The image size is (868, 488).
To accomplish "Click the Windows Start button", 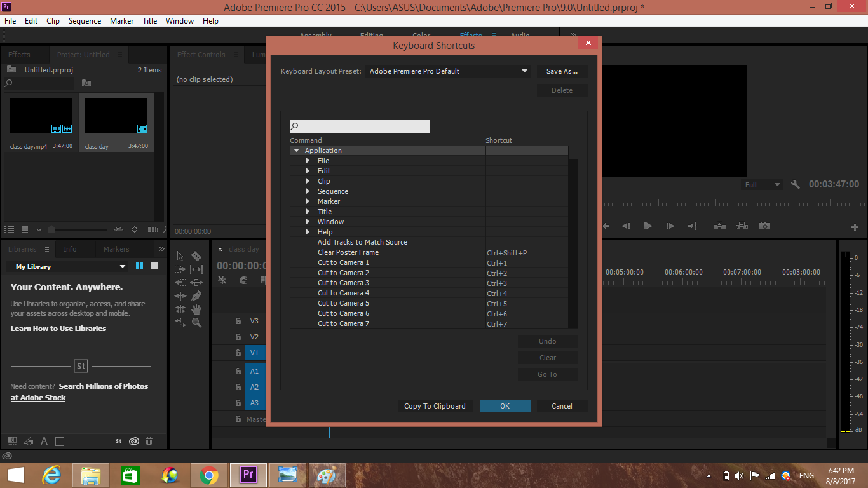I will tap(15, 475).
